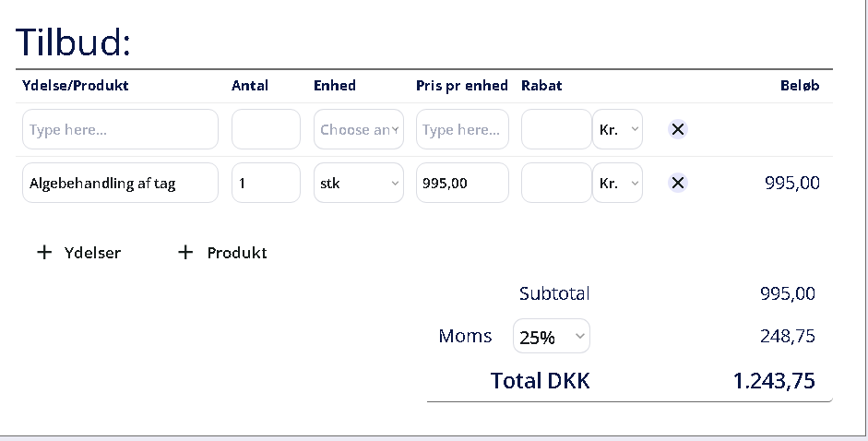Click the Algebehandling af tag name field
Screen dimensions: 868x441
point(120,183)
